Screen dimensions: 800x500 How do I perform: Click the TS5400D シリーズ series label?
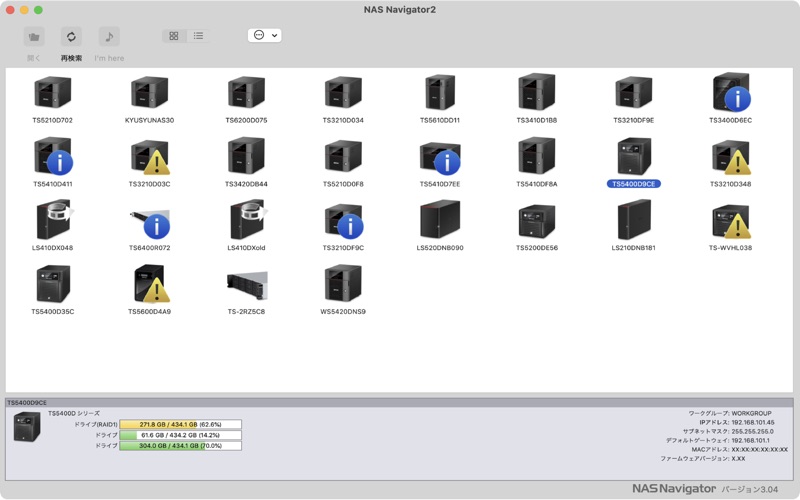[x=73, y=413]
